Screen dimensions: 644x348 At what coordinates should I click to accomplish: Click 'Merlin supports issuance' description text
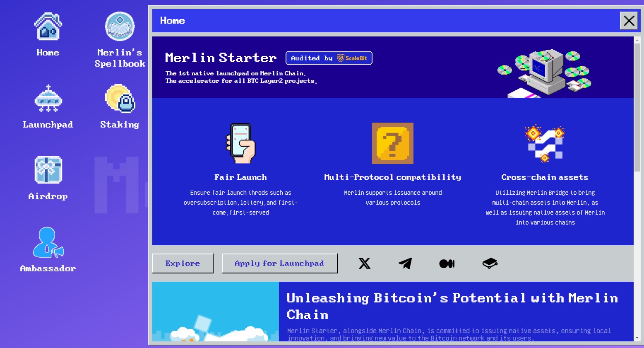coord(393,198)
